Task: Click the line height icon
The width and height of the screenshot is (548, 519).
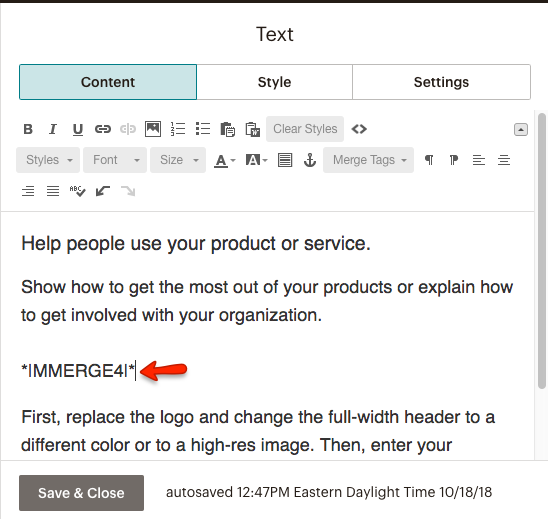Action: tap(285, 160)
